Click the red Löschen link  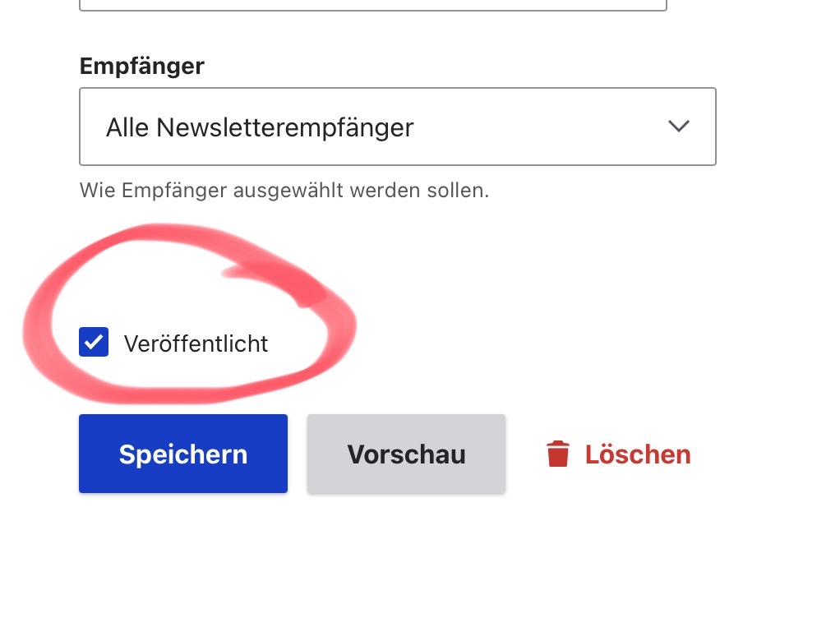[x=637, y=454]
